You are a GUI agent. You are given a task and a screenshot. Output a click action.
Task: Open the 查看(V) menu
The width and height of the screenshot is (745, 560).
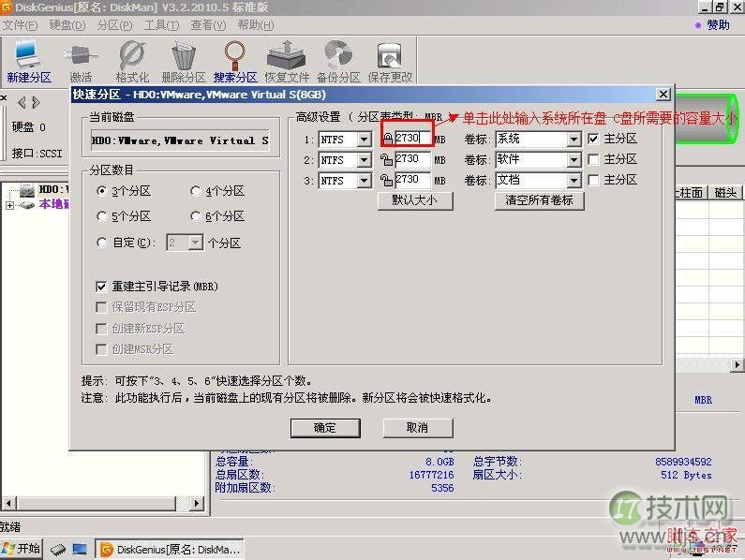coord(208,24)
